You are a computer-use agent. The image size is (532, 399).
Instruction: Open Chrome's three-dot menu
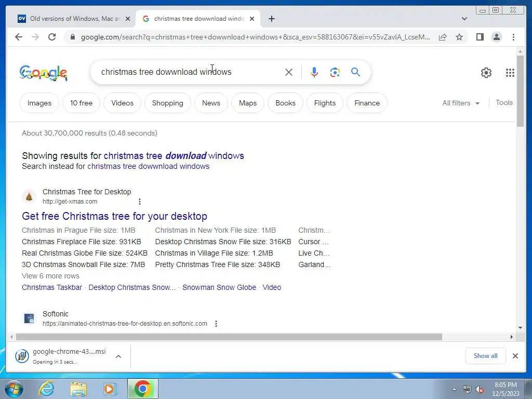tap(513, 37)
